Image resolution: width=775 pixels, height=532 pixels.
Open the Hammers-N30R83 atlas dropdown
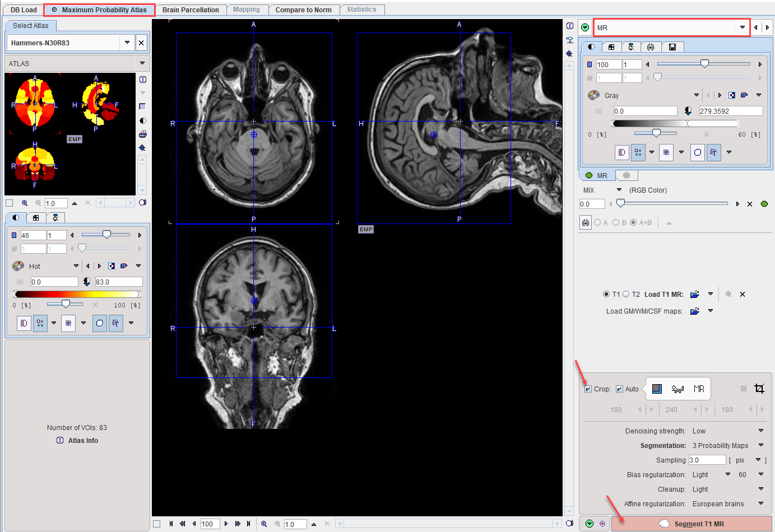[x=127, y=43]
